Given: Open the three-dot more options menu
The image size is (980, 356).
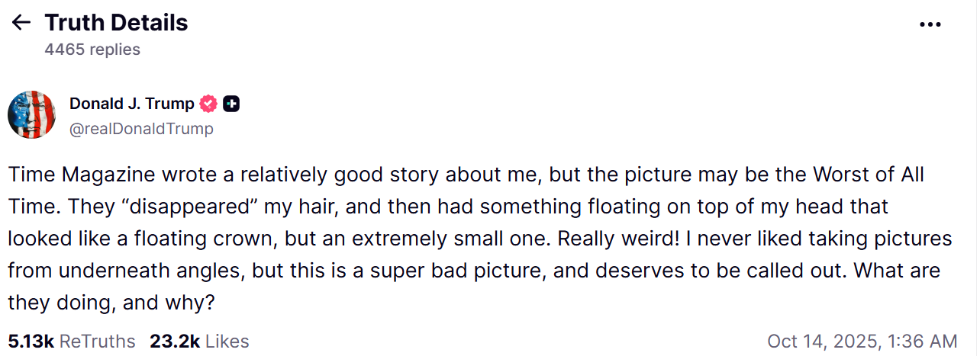Looking at the screenshot, I should click(x=930, y=24).
